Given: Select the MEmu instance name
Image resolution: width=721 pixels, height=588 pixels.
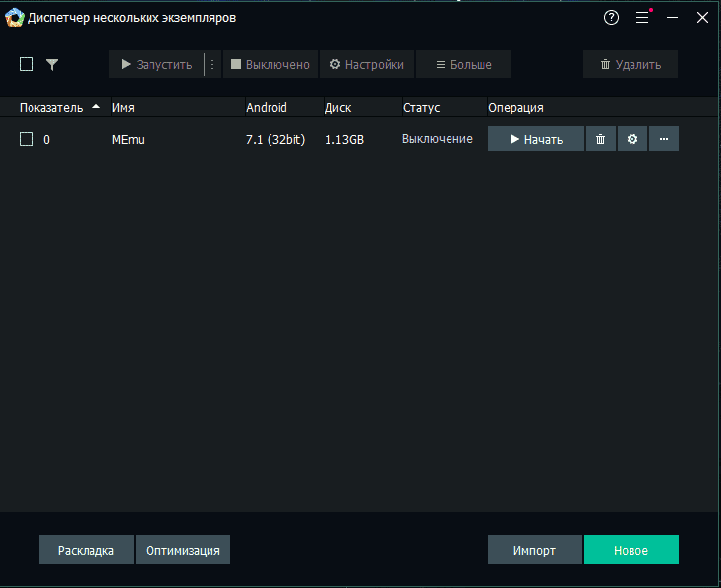Looking at the screenshot, I should click(129, 139).
